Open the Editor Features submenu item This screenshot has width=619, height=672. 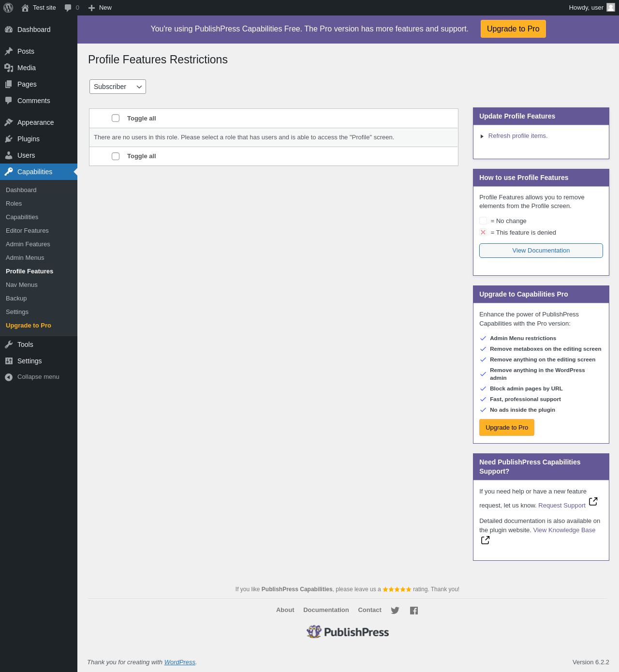tap(27, 231)
